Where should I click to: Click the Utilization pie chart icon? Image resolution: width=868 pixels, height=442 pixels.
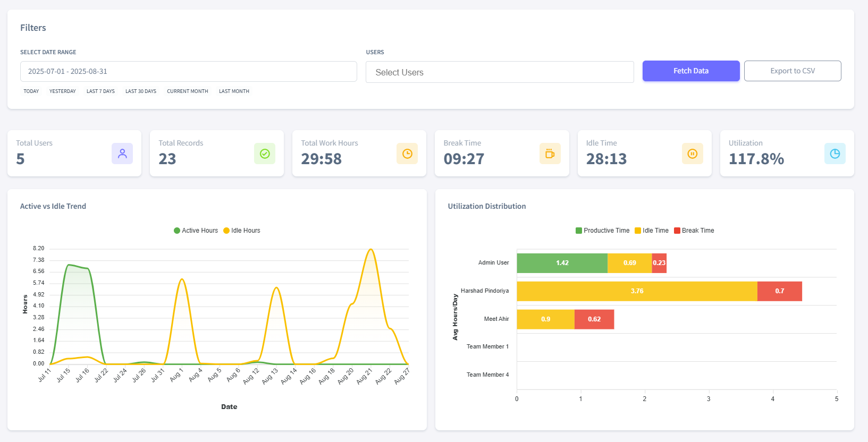point(835,154)
